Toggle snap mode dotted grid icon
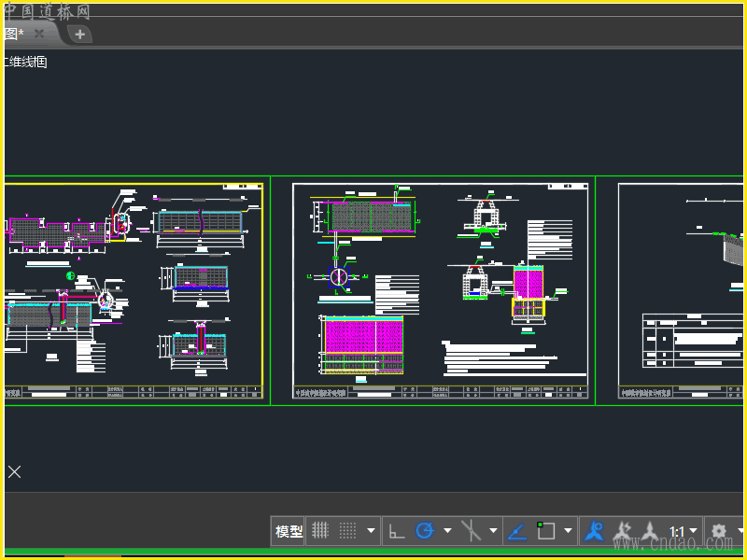Viewport: 747px width, 560px height. pos(348,531)
